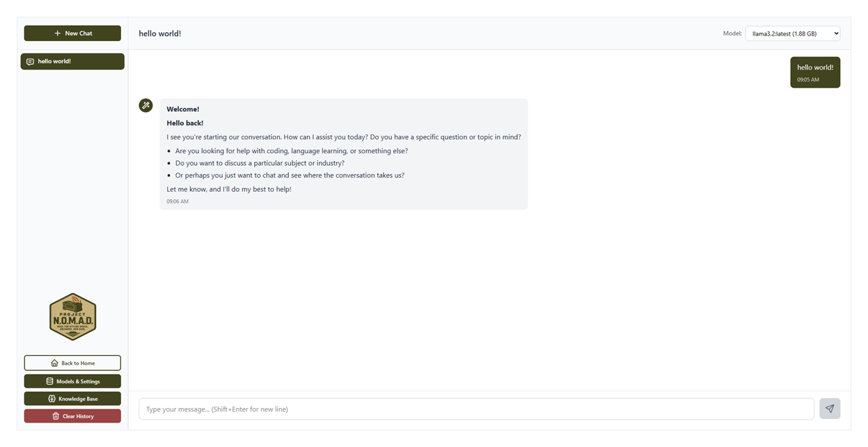
Task: Open Models & Settings
Action: (72, 382)
